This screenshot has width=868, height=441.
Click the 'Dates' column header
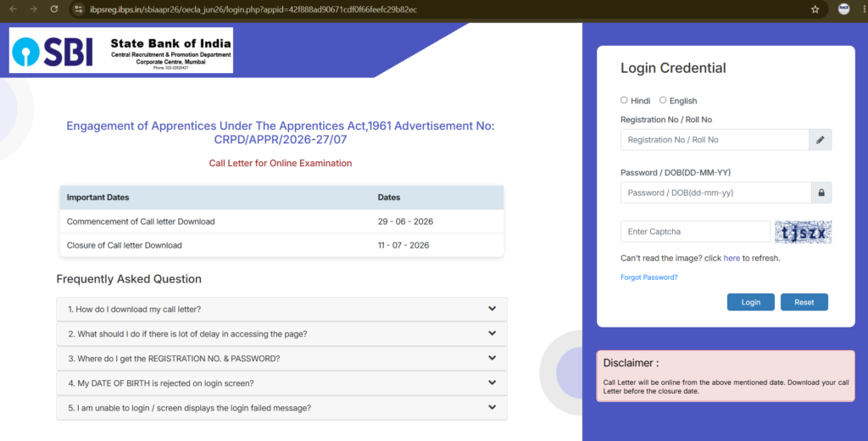coord(388,198)
